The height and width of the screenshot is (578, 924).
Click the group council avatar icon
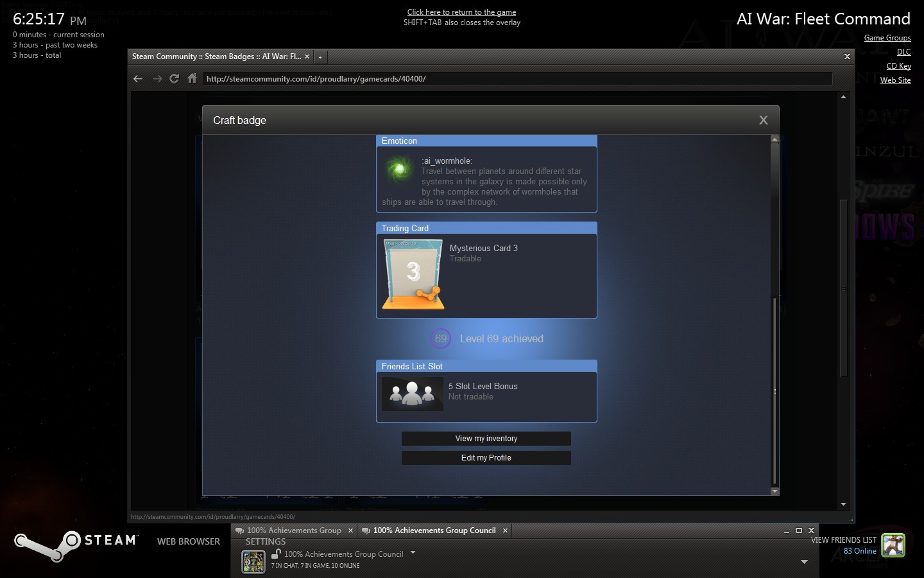[x=253, y=562]
